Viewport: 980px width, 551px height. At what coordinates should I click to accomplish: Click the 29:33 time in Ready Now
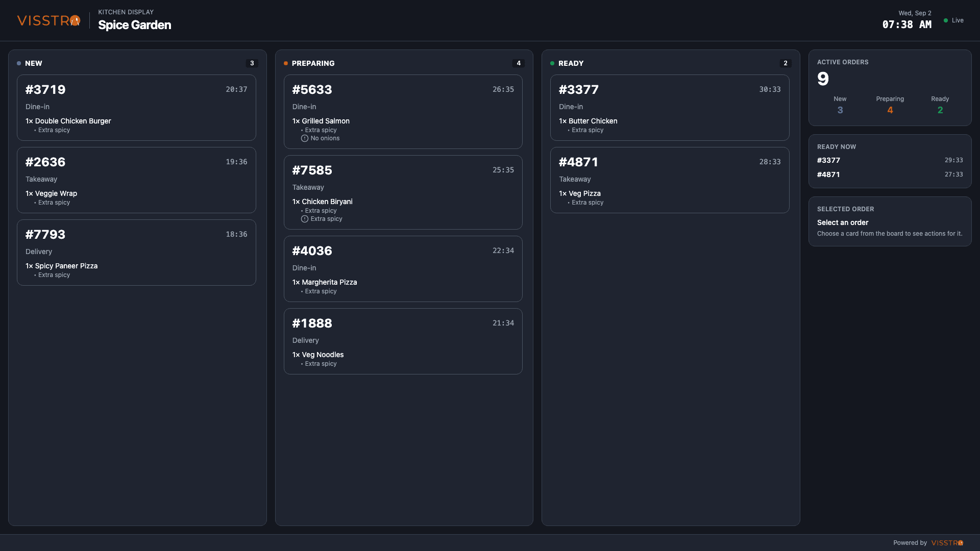tap(953, 160)
